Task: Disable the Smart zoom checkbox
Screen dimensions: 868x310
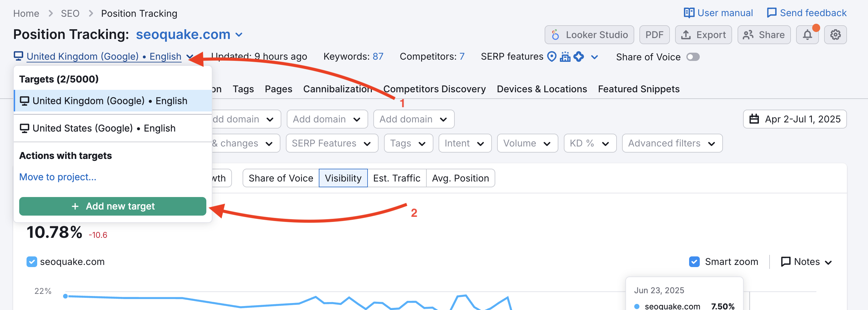Action: (694, 262)
